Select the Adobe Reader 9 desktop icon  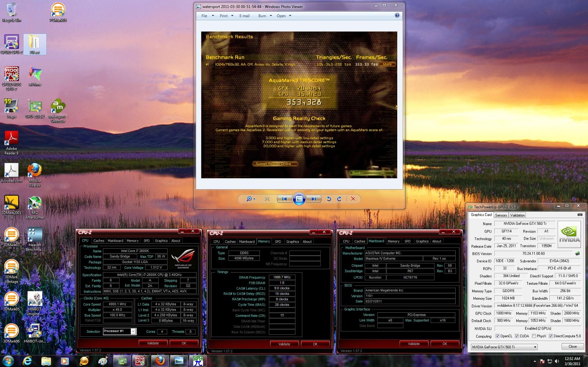tap(11, 143)
